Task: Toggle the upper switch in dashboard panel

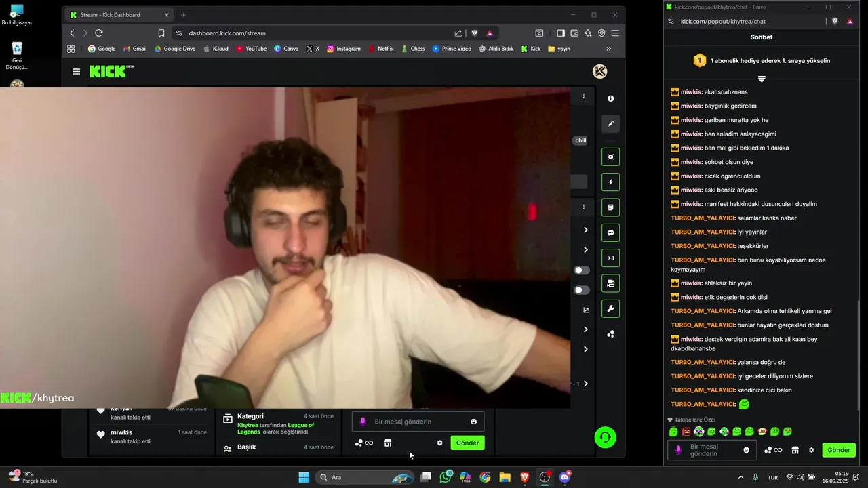Action: [x=582, y=270]
